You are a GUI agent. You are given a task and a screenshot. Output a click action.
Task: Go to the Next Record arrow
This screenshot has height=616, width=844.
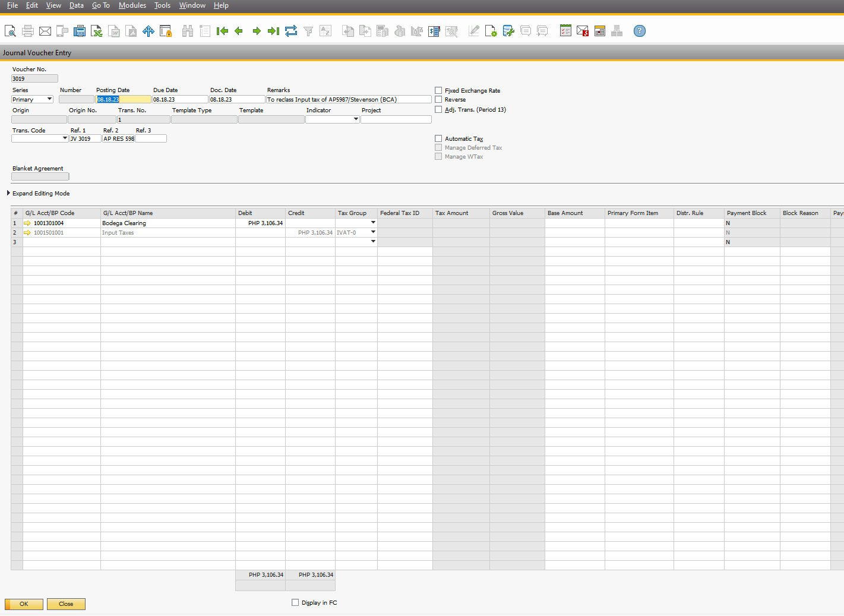coord(257,31)
